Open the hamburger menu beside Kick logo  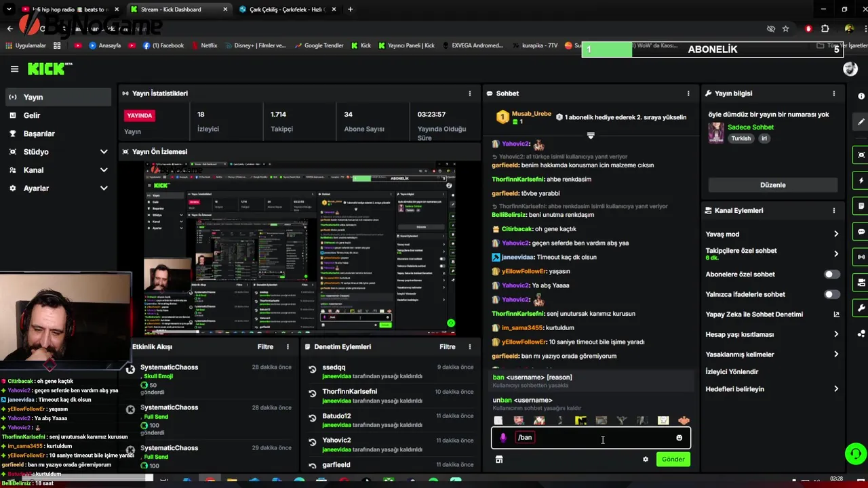(x=14, y=68)
